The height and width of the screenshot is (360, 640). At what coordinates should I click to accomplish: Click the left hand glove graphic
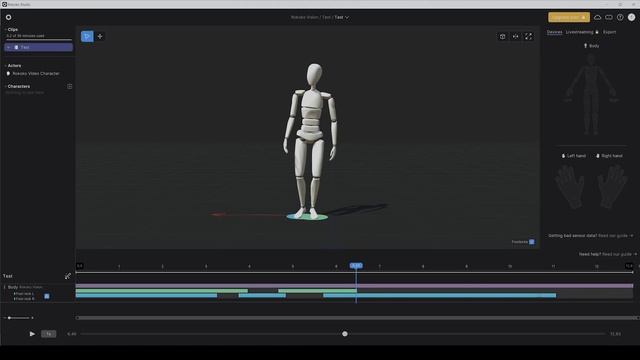click(x=569, y=187)
